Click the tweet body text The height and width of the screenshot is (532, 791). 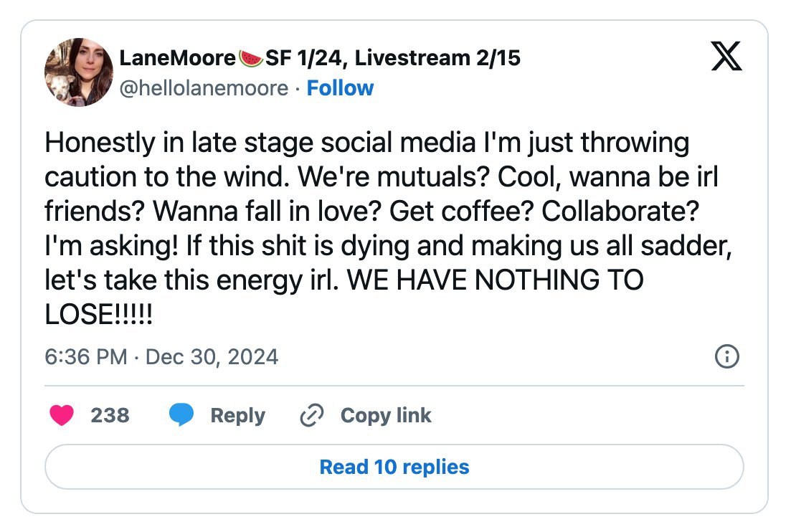[389, 229]
